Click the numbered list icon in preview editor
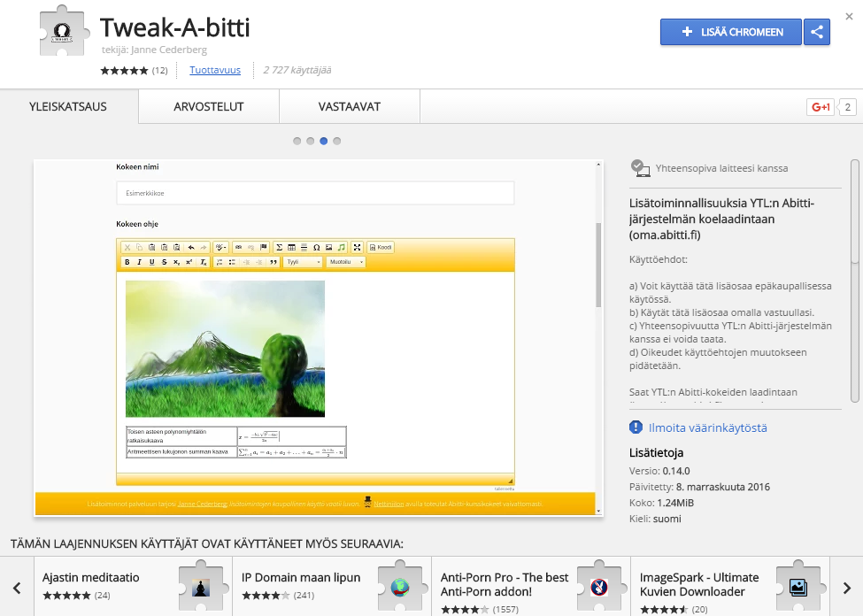The width and height of the screenshot is (863, 616). 220,262
